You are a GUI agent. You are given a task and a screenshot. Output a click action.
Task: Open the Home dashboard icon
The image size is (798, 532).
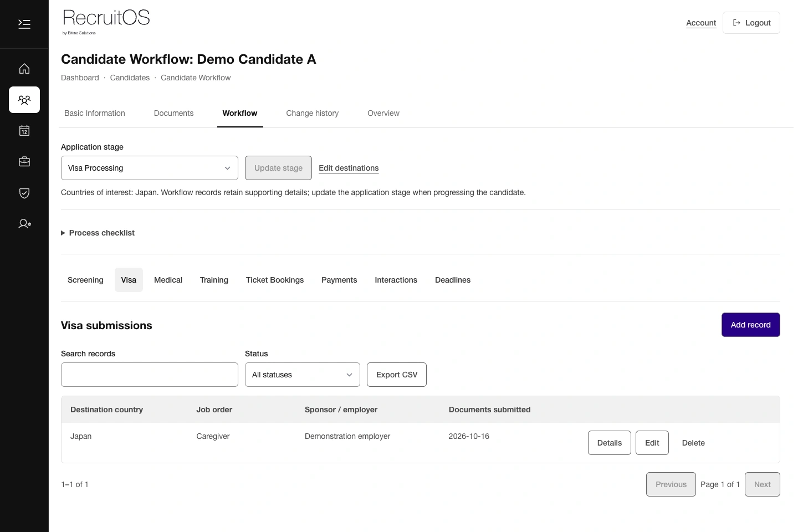click(x=24, y=69)
